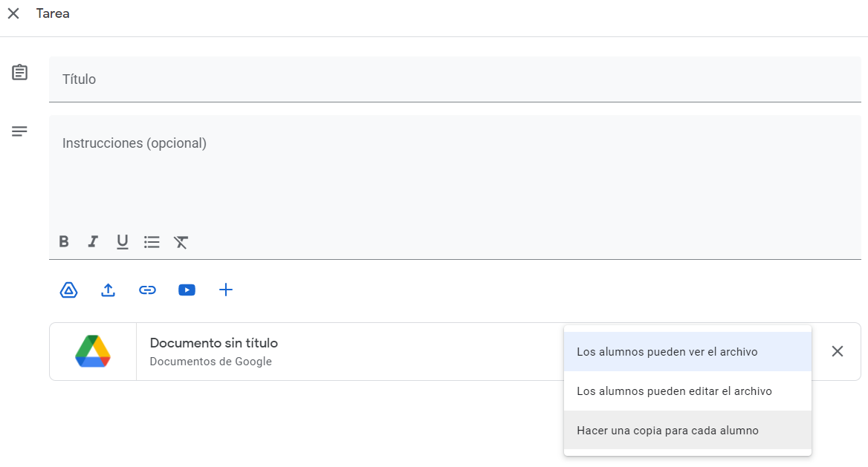The image size is (868, 467).
Task: Click the assignment clipboard icon beside Título
Action: click(20, 72)
